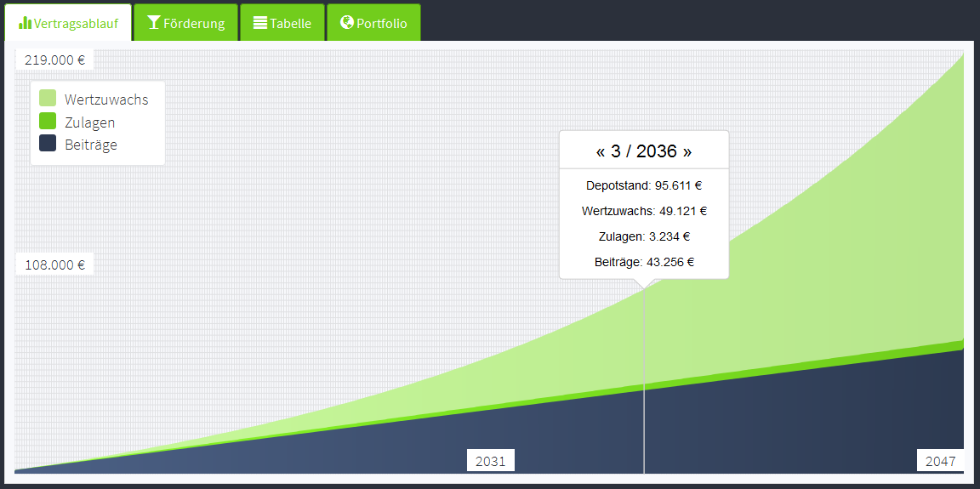Go to previous month with « arrow
This screenshot has height=489, width=980.
coord(601,152)
